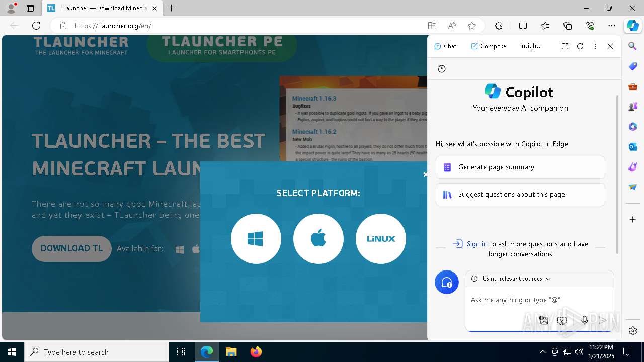
Task: Open the notification center
Action: click(x=628, y=352)
